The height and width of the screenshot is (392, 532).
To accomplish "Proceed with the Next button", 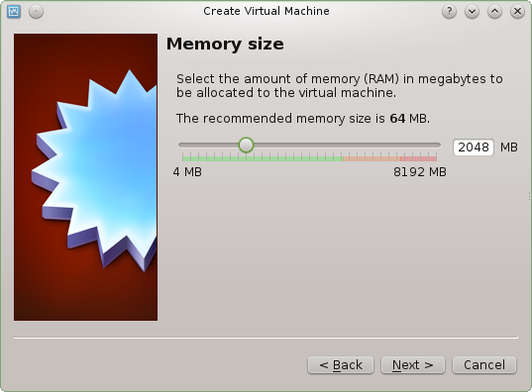I will coord(413,365).
